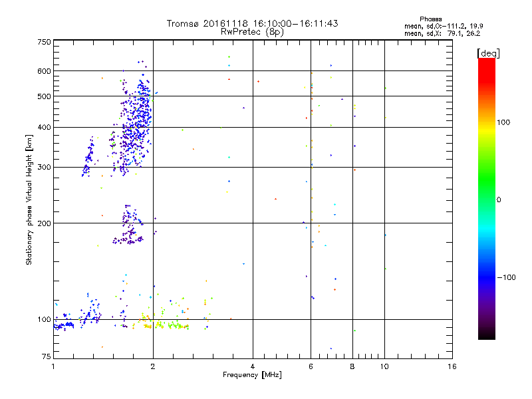
Task: Click y-axis tick label "600"
Action: pos(44,71)
